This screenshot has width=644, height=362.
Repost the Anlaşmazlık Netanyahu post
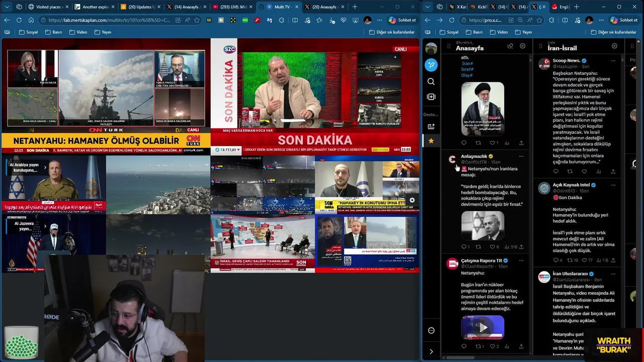tap(478, 247)
